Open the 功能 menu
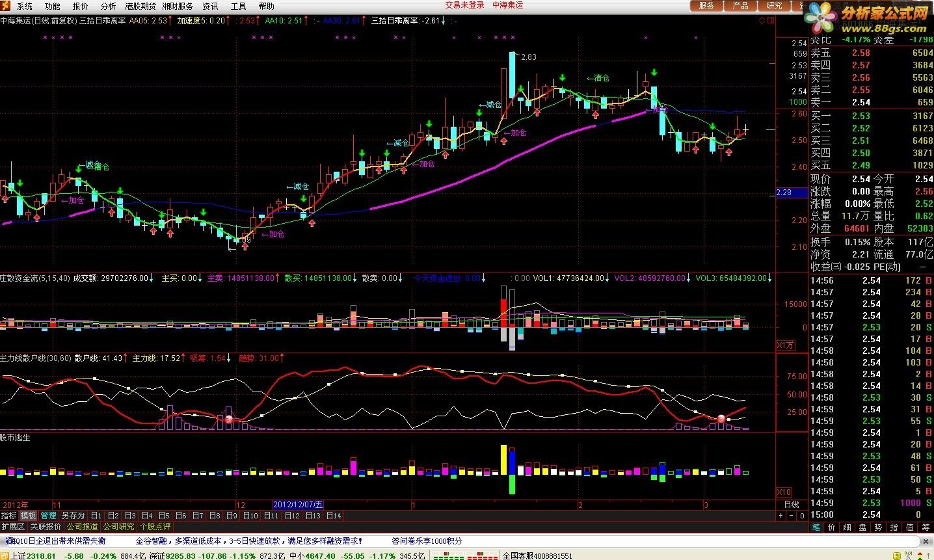The height and width of the screenshot is (560, 934). [x=53, y=6]
